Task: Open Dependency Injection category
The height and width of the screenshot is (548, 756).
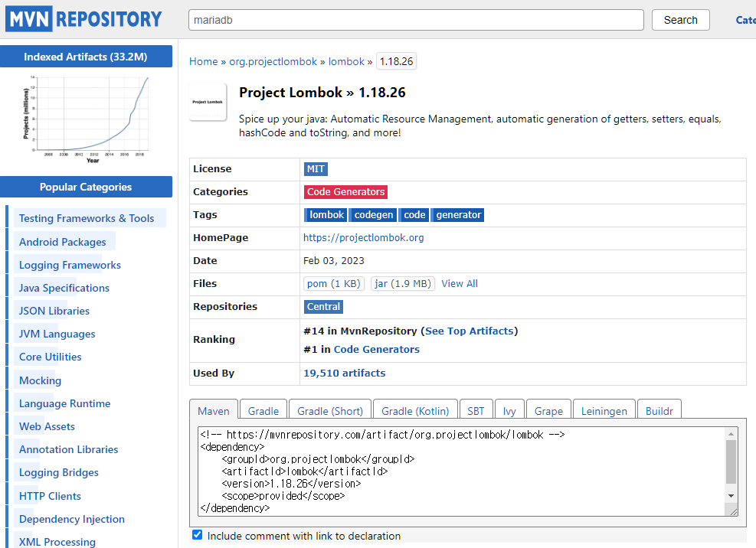Action: pos(72,519)
